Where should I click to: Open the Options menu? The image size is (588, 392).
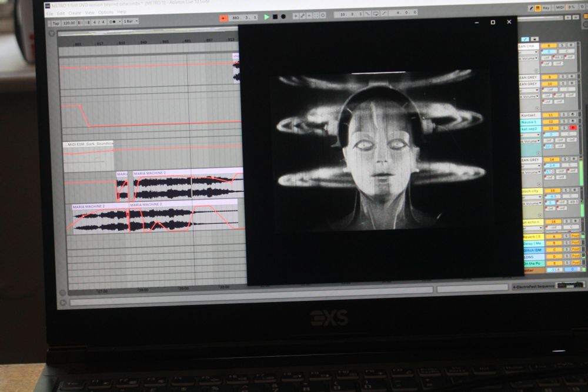click(106, 12)
